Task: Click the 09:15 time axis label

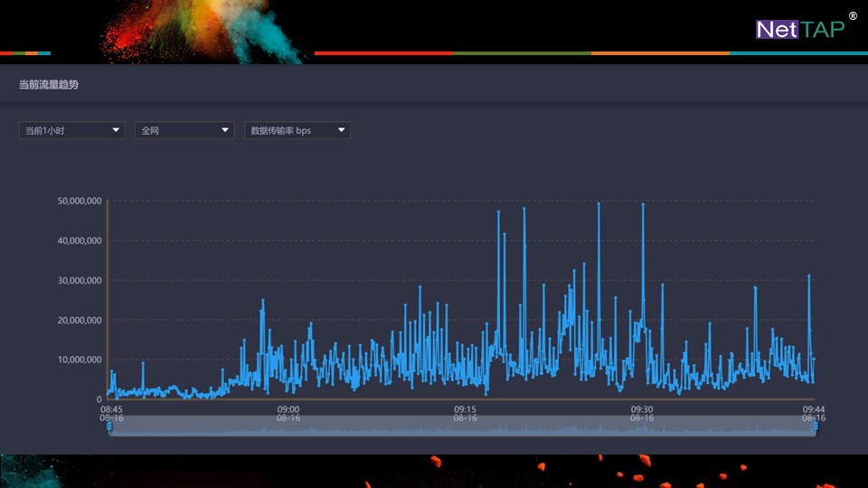Action: (465, 409)
